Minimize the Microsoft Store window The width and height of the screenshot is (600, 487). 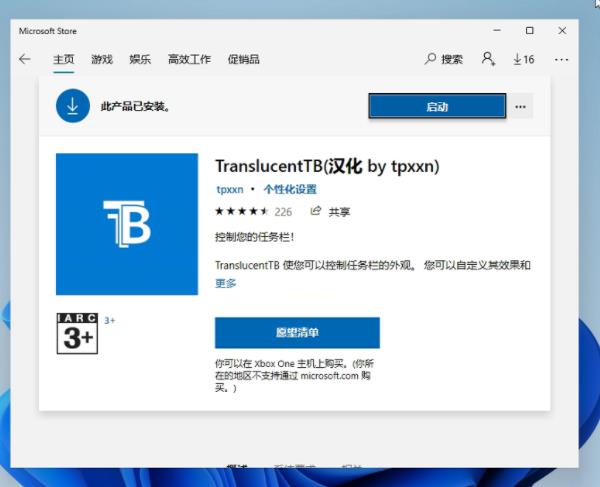[x=497, y=30]
